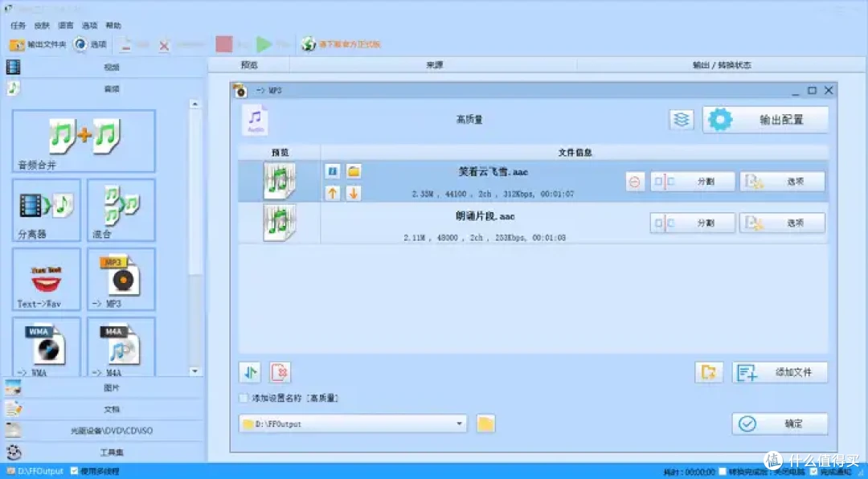Open the Text->Wav tool

pos(47,279)
